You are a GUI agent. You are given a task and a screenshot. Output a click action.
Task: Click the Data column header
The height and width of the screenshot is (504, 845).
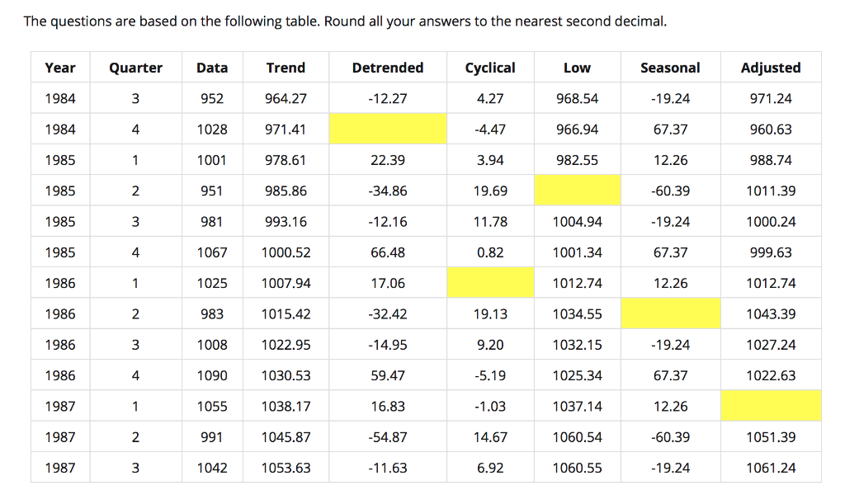[x=211, y=68]
